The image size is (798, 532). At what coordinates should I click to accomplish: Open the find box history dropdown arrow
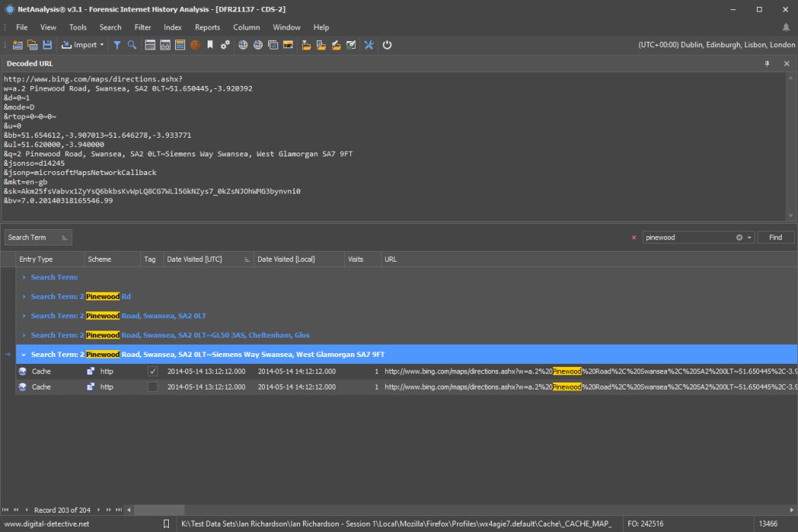point(749,238)
